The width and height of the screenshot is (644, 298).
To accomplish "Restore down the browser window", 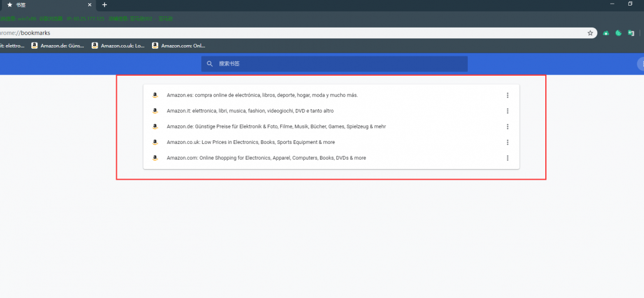I will (x=630, y=4).
